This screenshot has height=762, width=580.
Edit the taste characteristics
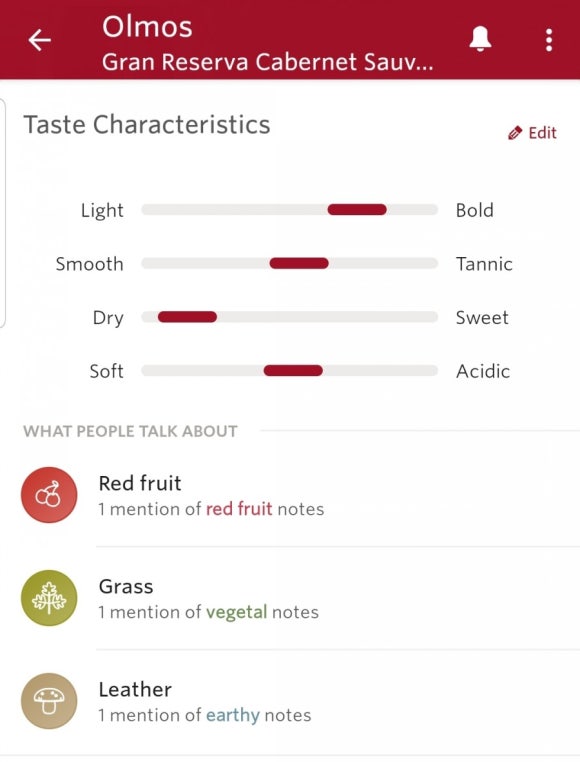click(532, 133)
